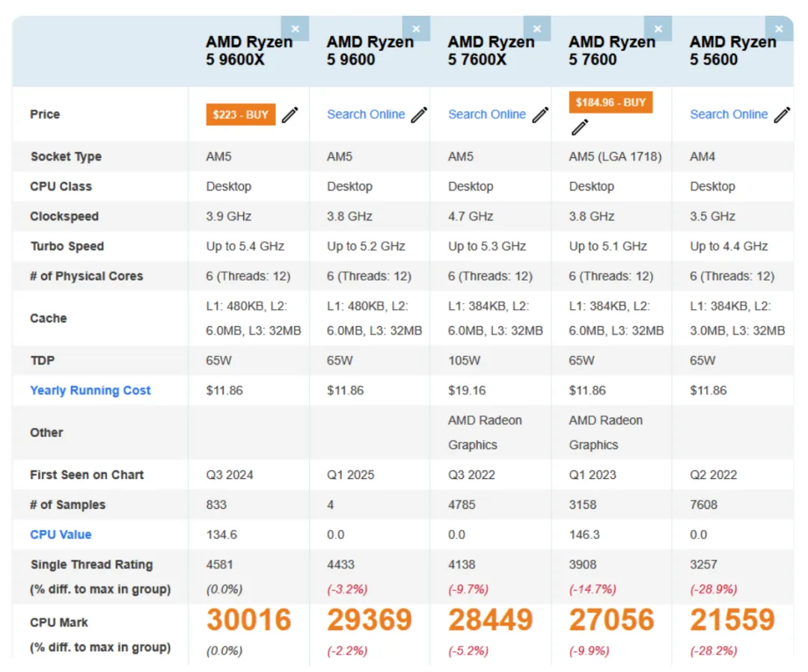Open Search Online for AMD Ryzen 5 9600

tap(365, 114)
